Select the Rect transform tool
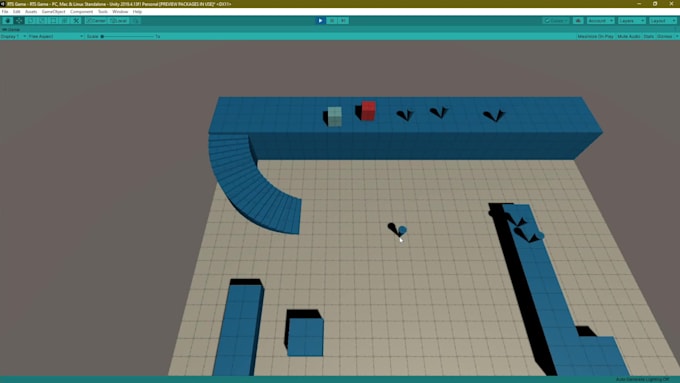680x383 pixels. click(53, 21)
